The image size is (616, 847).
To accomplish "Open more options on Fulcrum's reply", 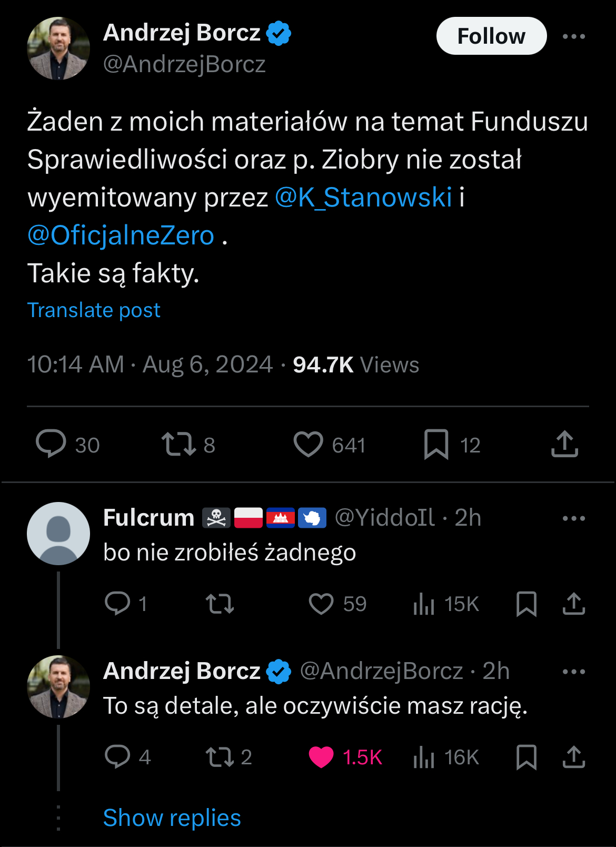I will point(573,518).
